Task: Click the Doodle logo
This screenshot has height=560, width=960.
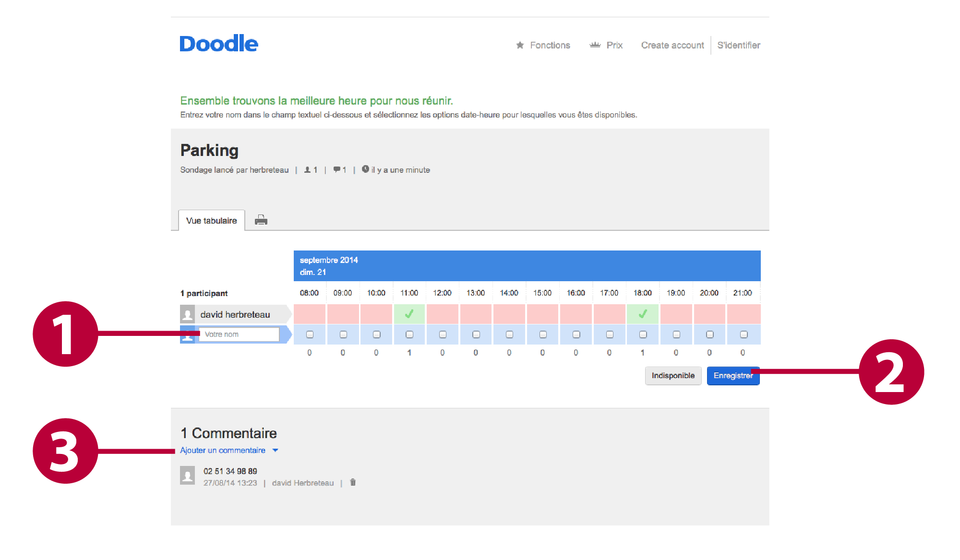Action: coord(219,44)
